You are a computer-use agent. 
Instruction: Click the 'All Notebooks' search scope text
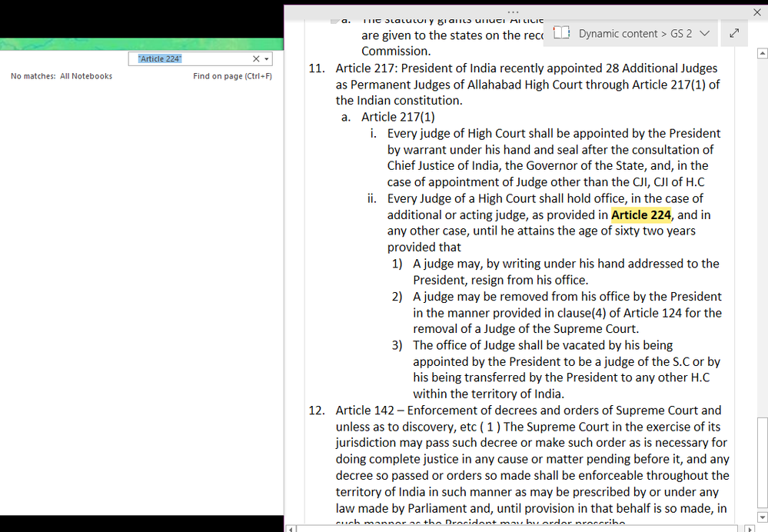[86, 76]
